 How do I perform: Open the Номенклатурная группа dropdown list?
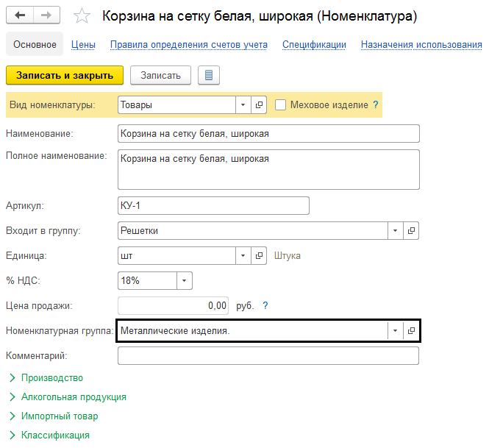396,331
